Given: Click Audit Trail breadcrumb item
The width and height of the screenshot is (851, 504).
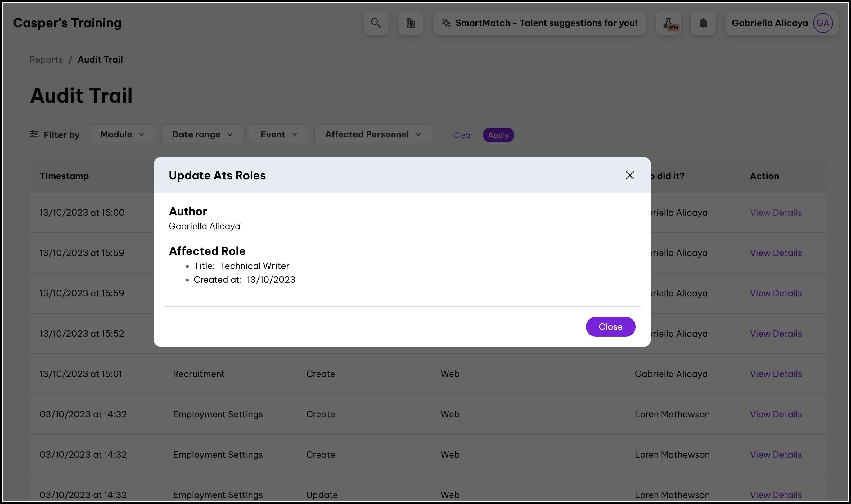Looking at the screenshot, I should (100, 60).
